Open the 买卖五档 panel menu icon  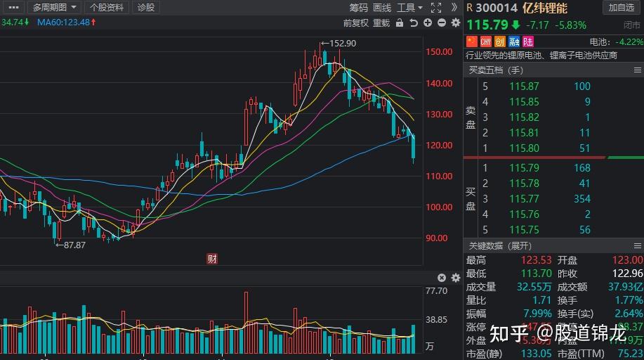[x=638, y=70]
